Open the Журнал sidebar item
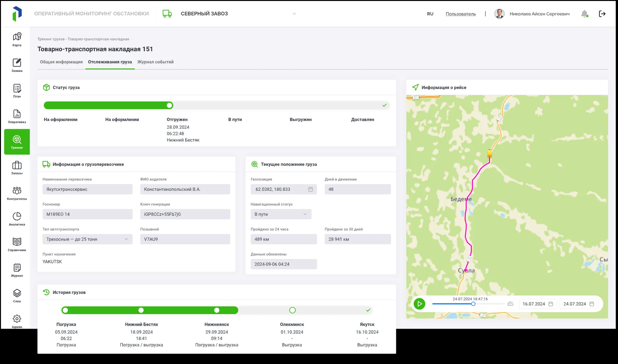 click(x=17, y=270)
